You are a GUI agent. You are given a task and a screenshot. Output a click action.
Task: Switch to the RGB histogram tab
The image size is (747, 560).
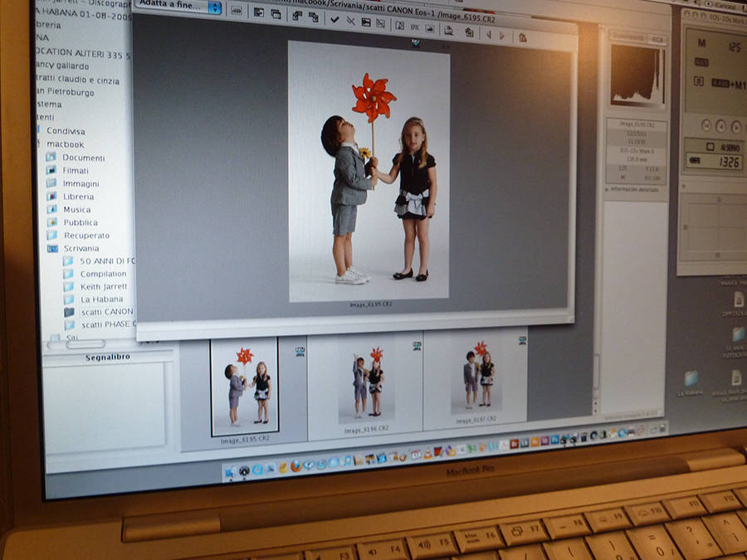click(656, 37)
